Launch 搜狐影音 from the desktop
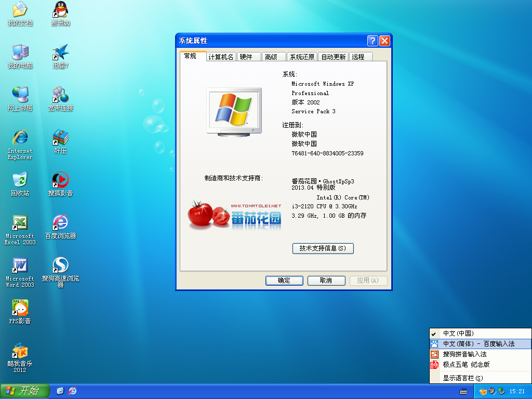532x399 pixels. [61, 184]
